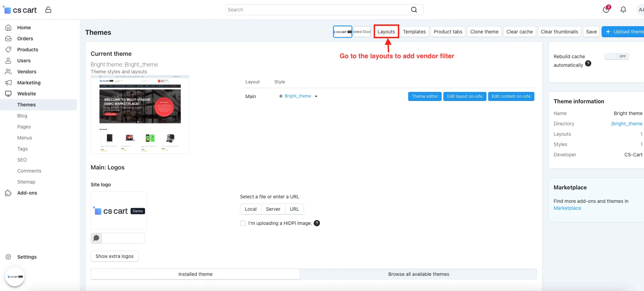Click the Settings gear icon
644x291 pixels.
tap(8, 257)
